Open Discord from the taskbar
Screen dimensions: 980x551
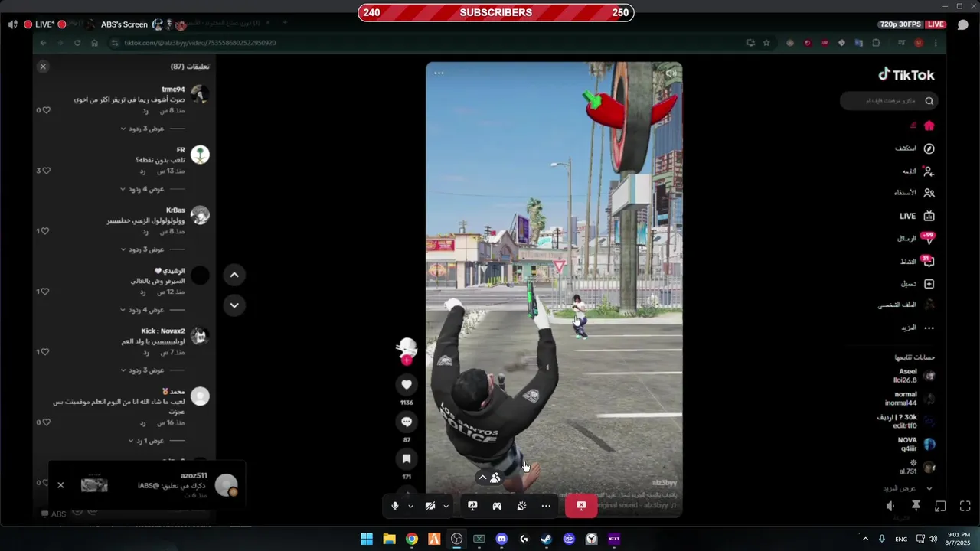(x=501, y=539)
